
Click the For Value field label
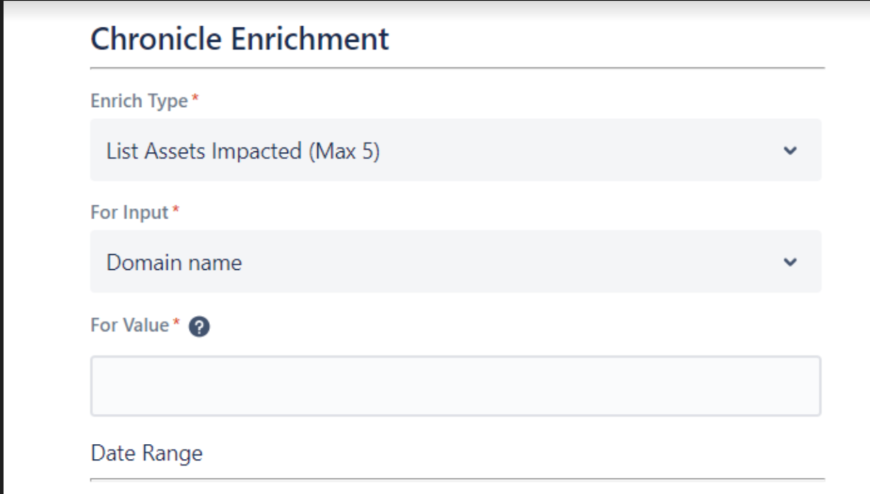130,325
